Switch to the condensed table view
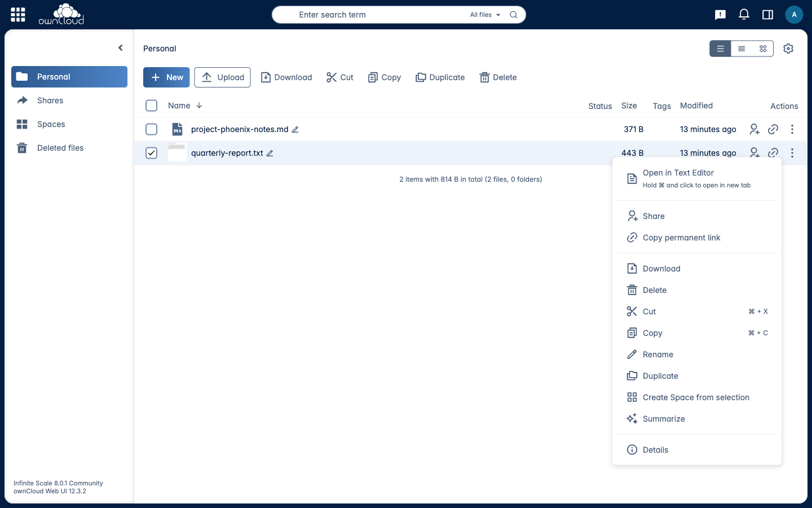 (742, 49)
